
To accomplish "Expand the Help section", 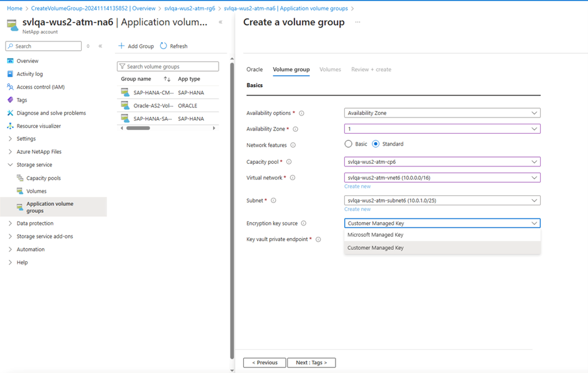I will click(x=10, y=262).
